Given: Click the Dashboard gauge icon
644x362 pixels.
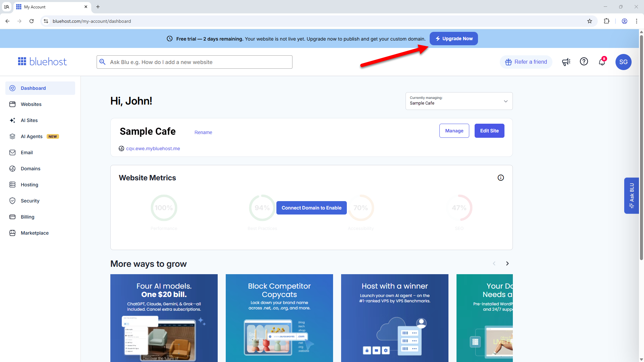Looking at the screenshot, I should coord(12,88).
